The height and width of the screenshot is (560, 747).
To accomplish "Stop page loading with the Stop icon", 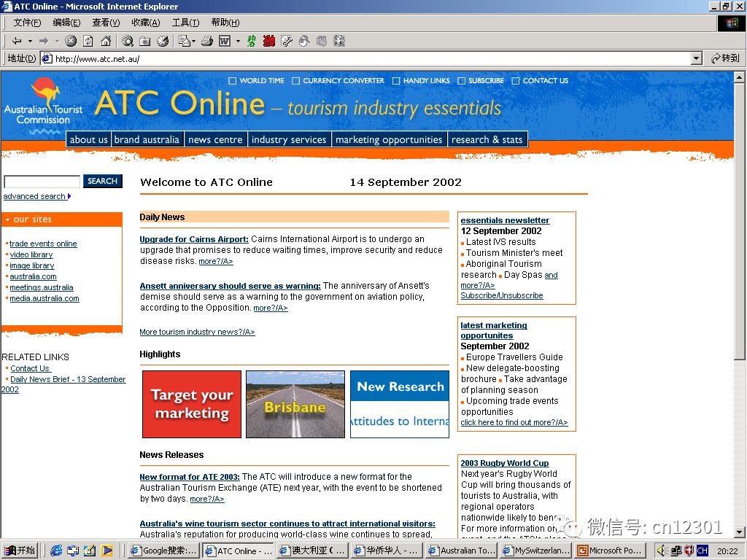I will click(71, 42).
